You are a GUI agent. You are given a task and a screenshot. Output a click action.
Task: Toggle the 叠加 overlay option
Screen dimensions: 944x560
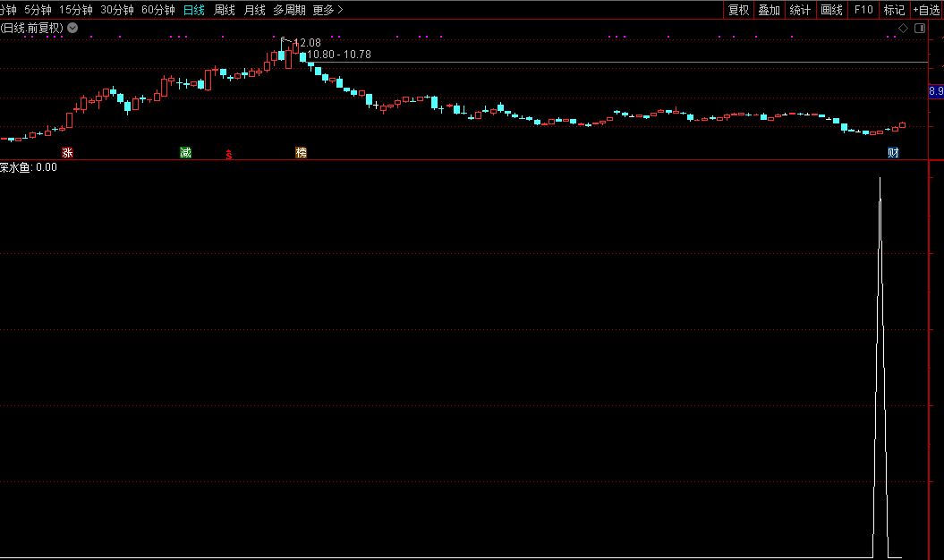769,10
